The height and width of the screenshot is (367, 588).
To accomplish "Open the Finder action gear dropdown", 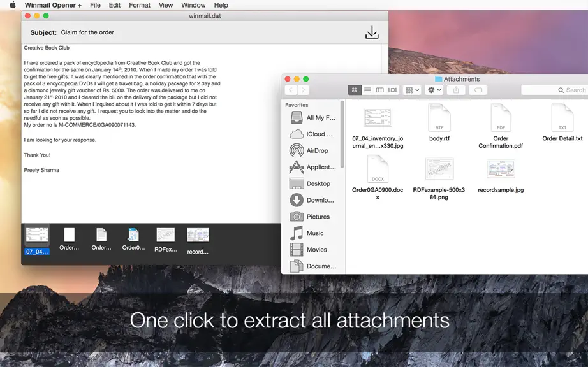I will coord(434,90).
